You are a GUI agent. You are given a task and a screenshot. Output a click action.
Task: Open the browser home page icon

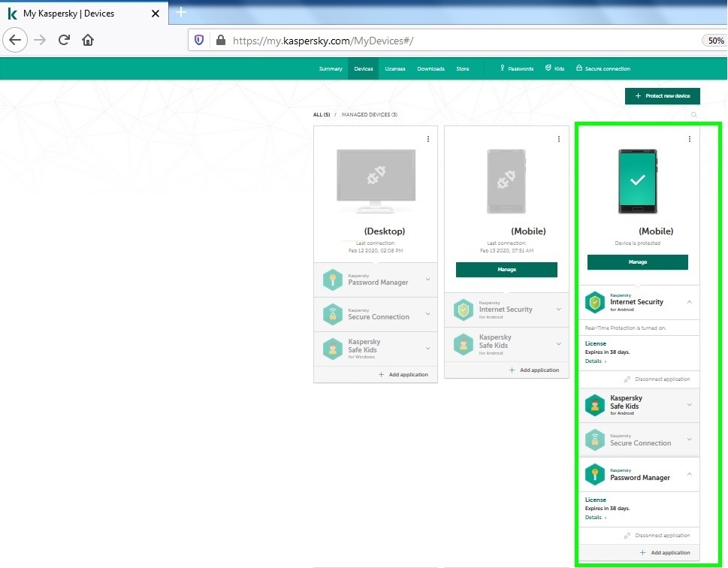click(x=88, y=40)
